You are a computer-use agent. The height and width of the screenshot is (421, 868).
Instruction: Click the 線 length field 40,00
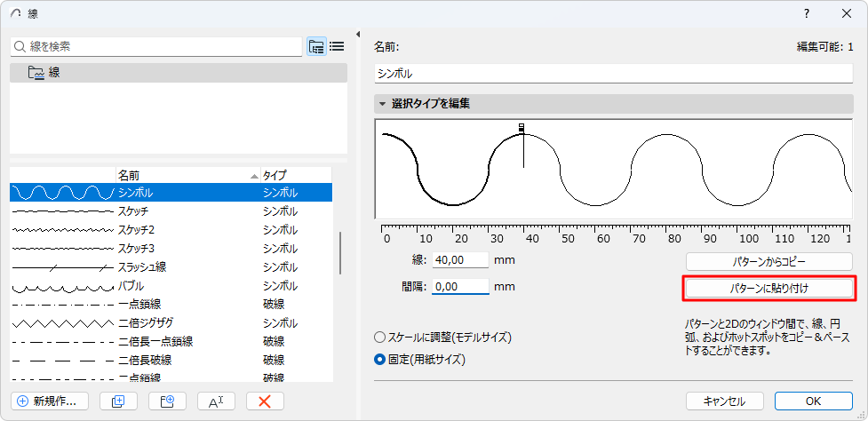pos(460,260)
